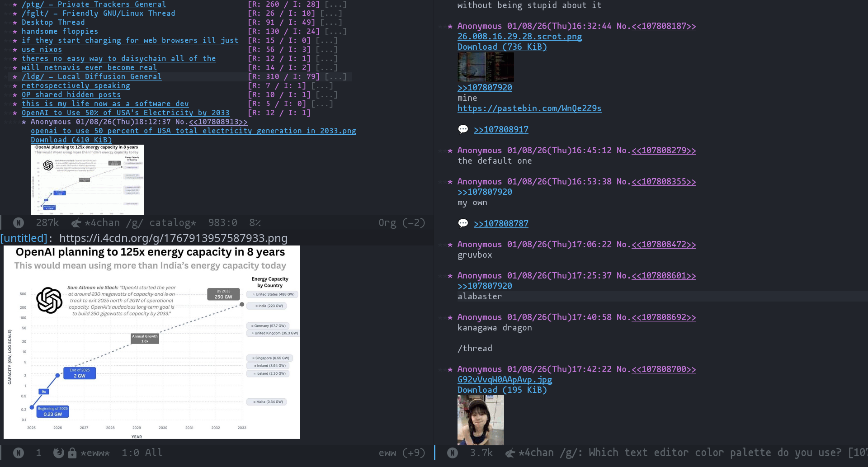
Task: Open the openai electricity generation .png file link
Action: pos(193,131)
